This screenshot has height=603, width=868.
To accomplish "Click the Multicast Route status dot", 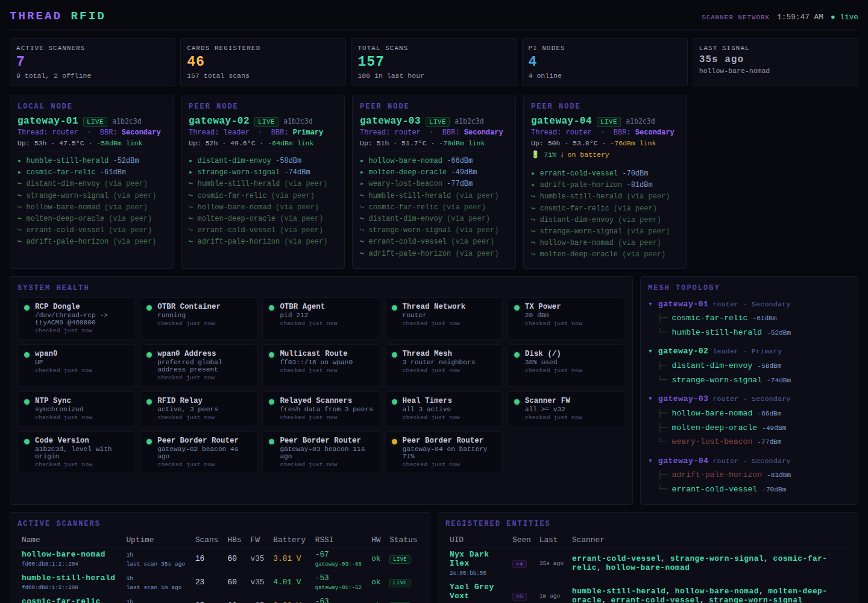I will click(x=271, y=355).
